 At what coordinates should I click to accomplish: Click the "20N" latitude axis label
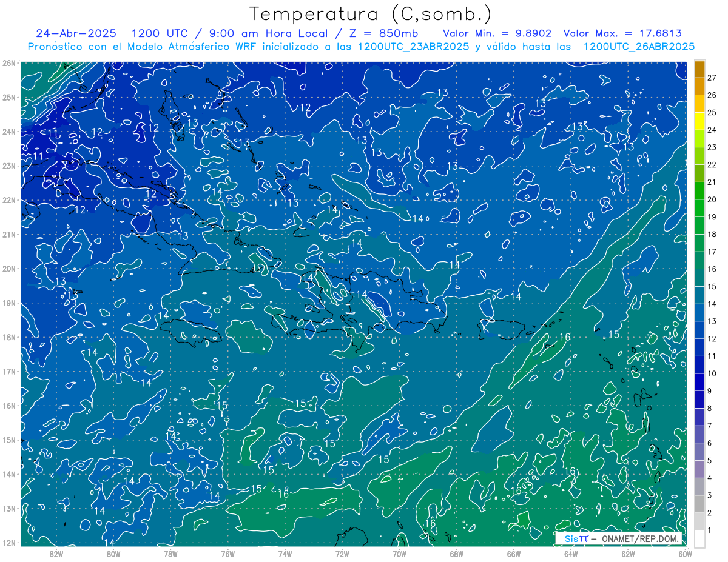9,268
